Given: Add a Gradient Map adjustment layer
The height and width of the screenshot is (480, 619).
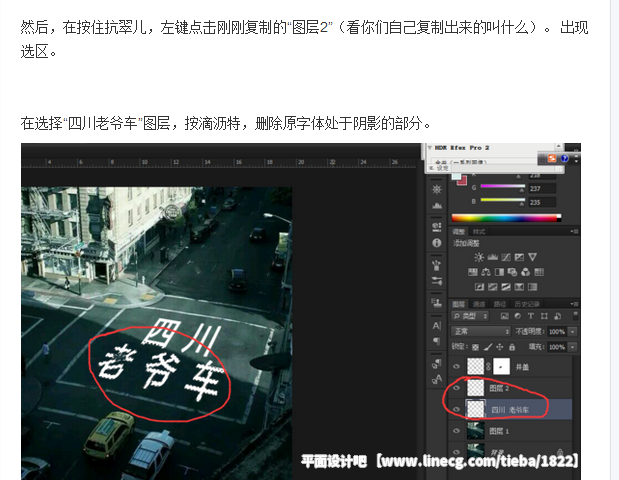Looking at the screenshot, I should coord(533,287).
